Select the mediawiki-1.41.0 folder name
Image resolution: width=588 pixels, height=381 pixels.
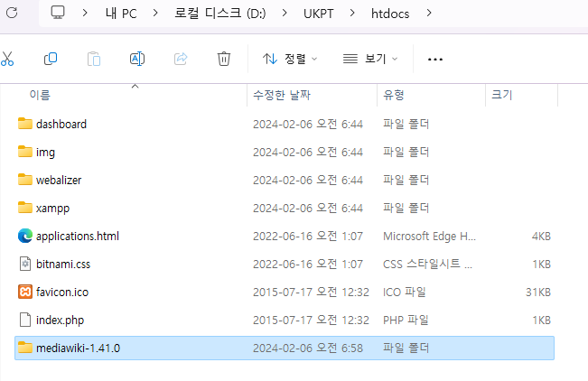[x=78, y=348]
